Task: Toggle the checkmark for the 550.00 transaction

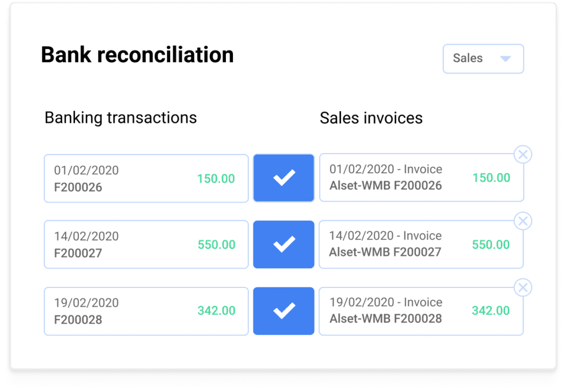Action: coord(284,244)
